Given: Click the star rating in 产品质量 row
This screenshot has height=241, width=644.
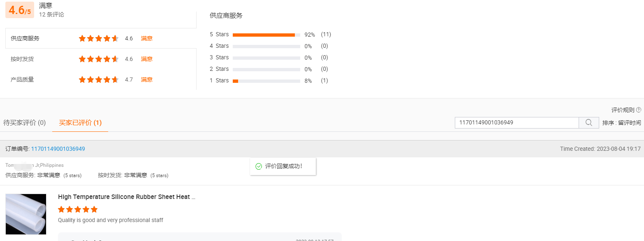Looking at the screenshot, I should pyautogui.click(x=99, y=80).
